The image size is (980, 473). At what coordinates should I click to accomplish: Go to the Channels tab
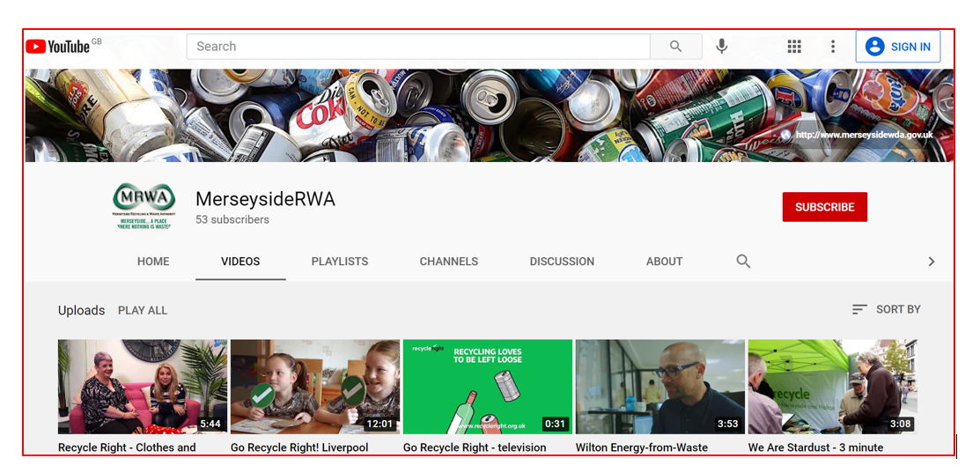(x=449, y=262)
